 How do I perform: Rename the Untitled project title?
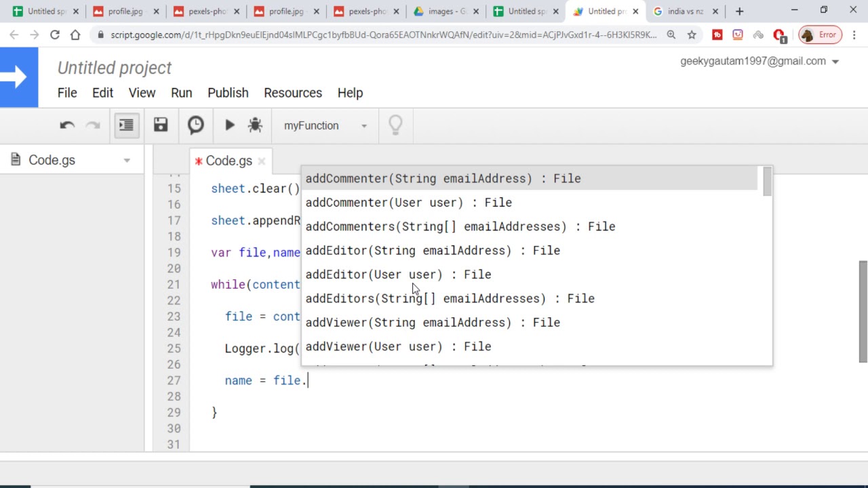(114, 68)
